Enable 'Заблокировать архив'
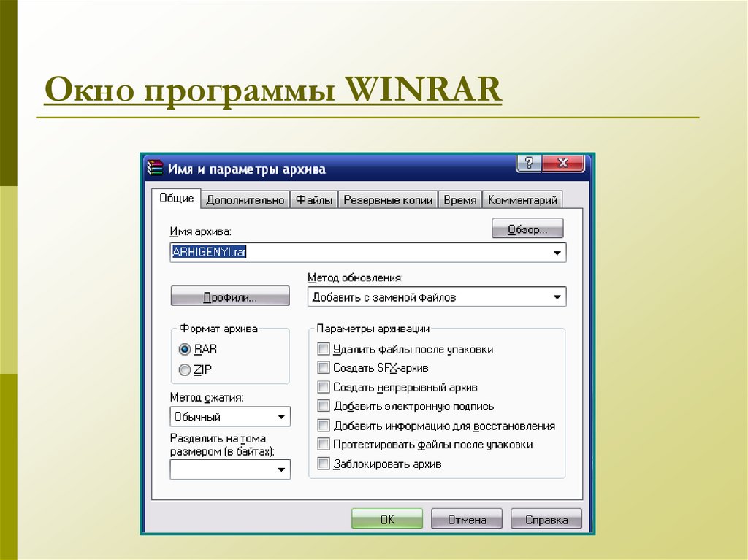 [x=324, y=463]
